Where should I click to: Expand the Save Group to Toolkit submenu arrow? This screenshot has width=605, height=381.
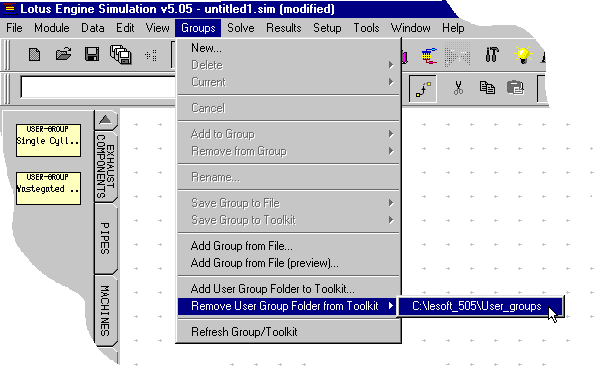click(x=391, y=220)
